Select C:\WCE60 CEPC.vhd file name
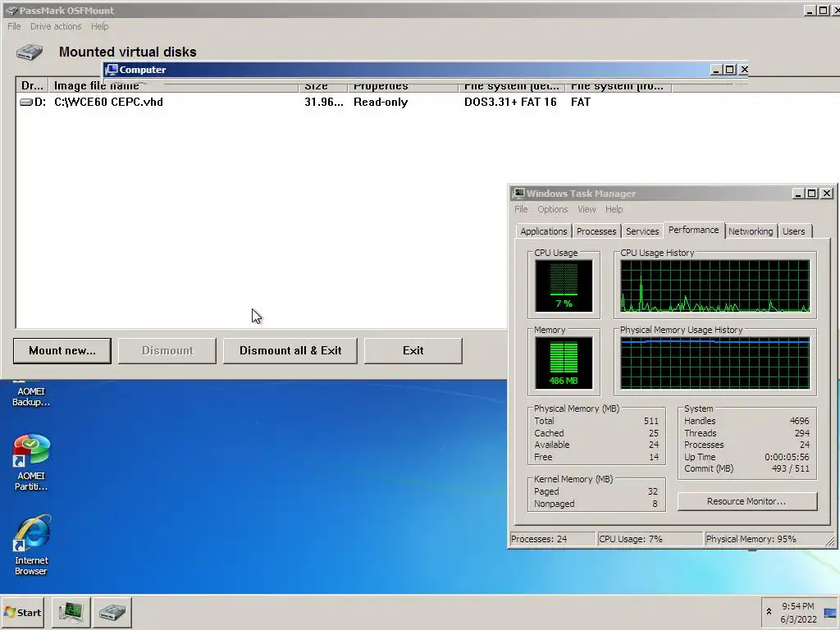840x630 pixels. click(108, 103)
